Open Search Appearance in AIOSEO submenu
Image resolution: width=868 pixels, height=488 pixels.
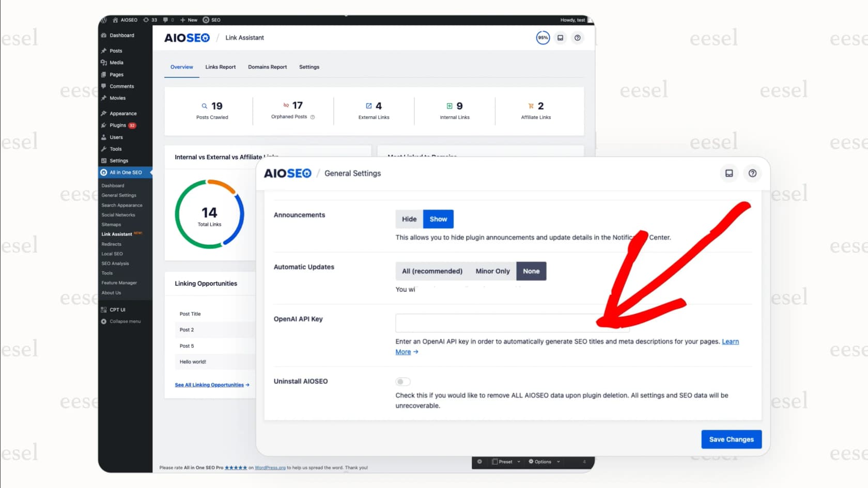(x=122, y=205)
